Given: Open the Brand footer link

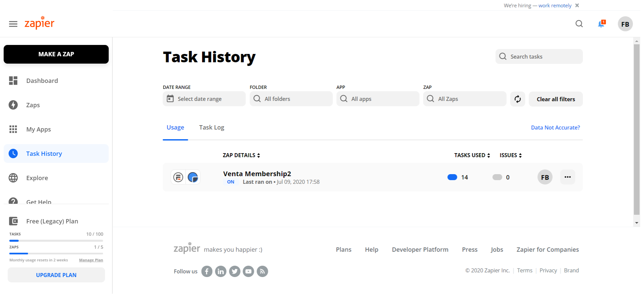Looking at the screenshot, I should tap(571, 270).
